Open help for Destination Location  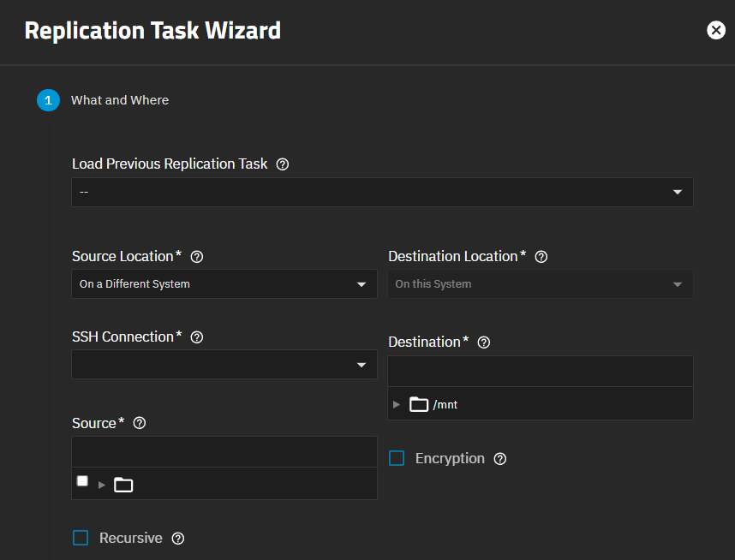click(541, 256)
